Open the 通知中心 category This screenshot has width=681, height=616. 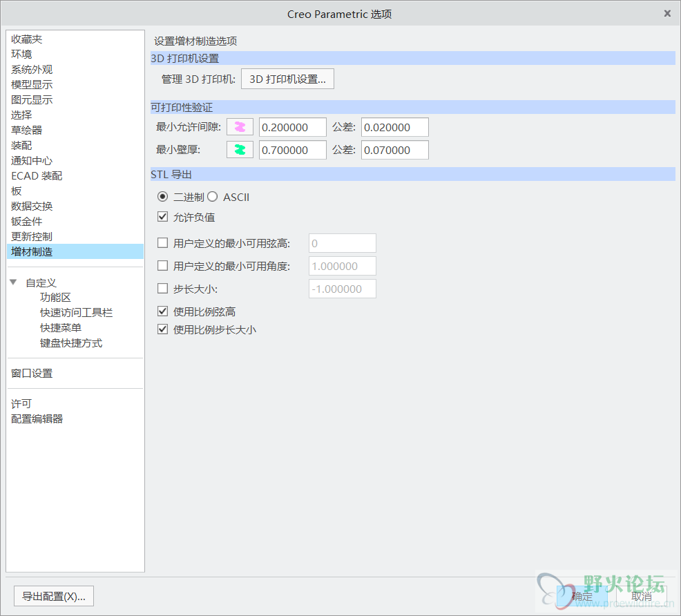[x=75, y=161]
